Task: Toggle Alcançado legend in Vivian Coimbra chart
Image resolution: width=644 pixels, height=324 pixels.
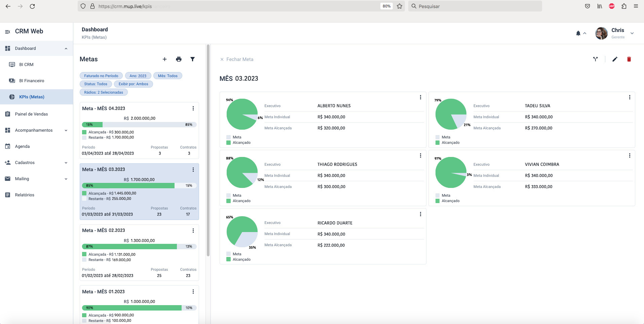Action: (448, 201)
